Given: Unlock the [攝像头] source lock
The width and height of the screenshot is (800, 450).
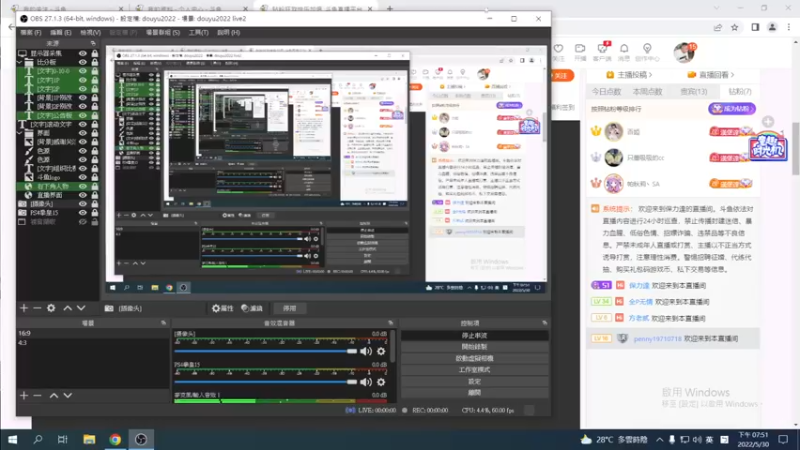Looking at the screenshot, I should click(94, 204).
